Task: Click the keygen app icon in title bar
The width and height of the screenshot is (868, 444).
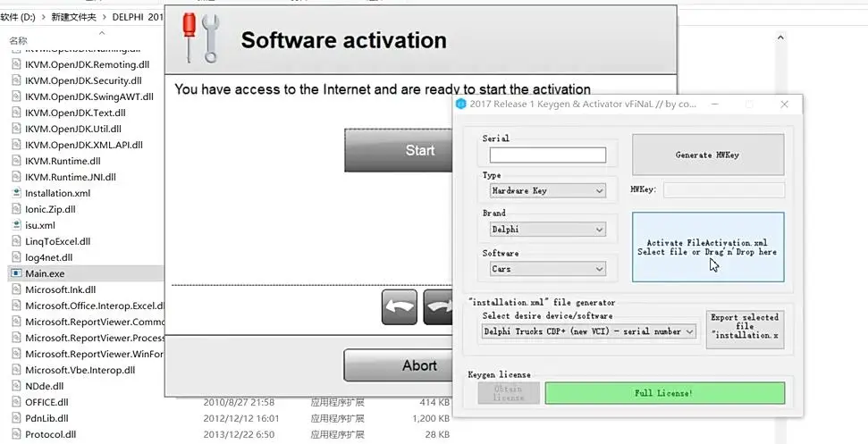Action: click(461, 104)
